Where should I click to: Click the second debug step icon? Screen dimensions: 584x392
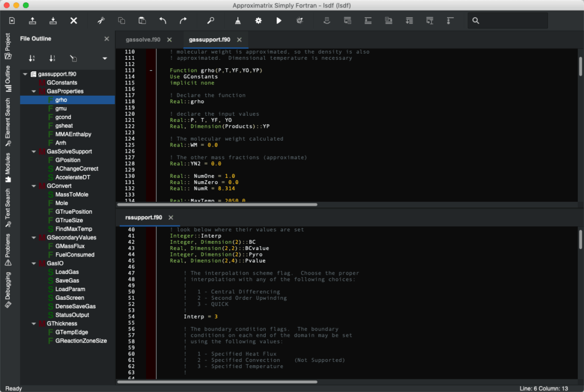tap(347, 21)
